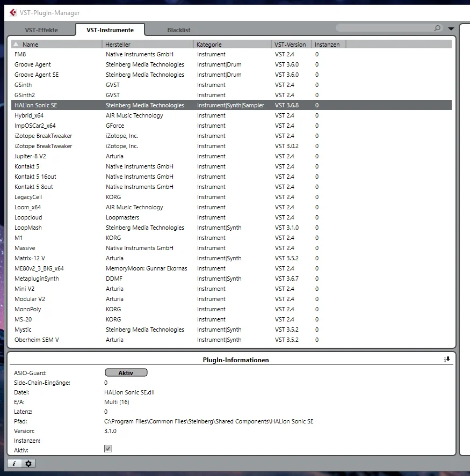Select the Oberheim SEM V row
Image resolution: width=470 pixels, height=476 pixels.
232,340
